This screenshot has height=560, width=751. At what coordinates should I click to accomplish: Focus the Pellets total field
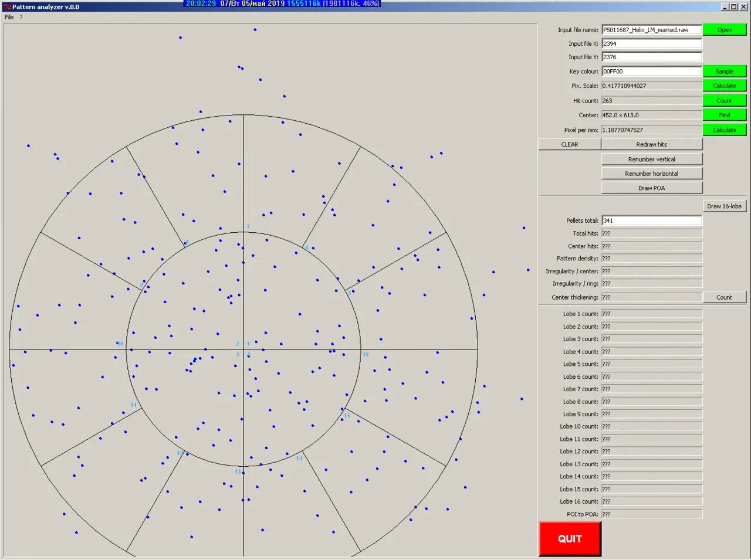[x=652, y=220]
